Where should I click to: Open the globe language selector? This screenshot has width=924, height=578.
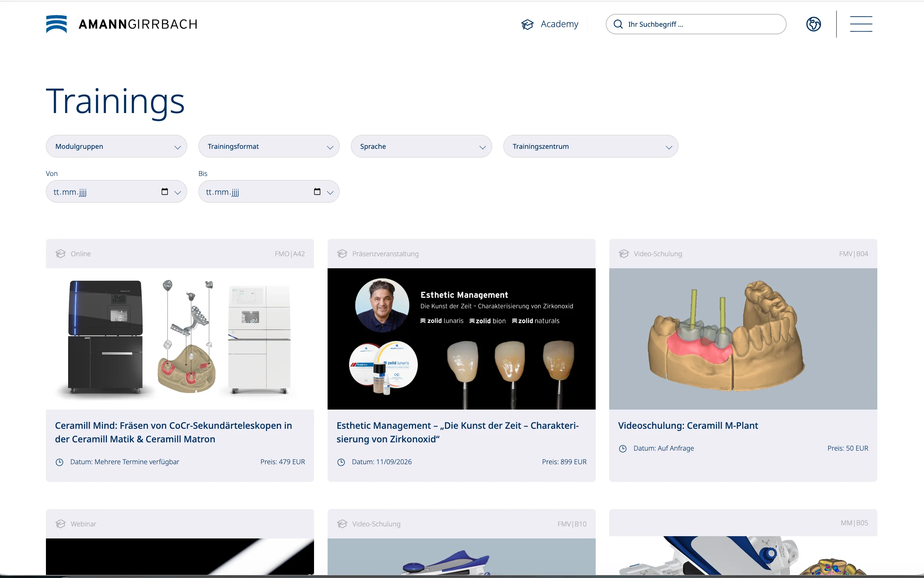[814, 24]
